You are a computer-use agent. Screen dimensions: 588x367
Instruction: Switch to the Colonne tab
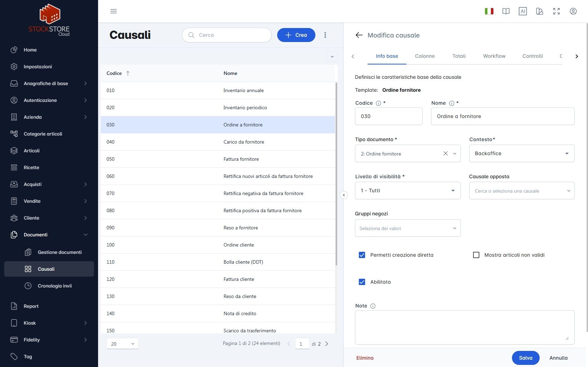tap(425, 56)
